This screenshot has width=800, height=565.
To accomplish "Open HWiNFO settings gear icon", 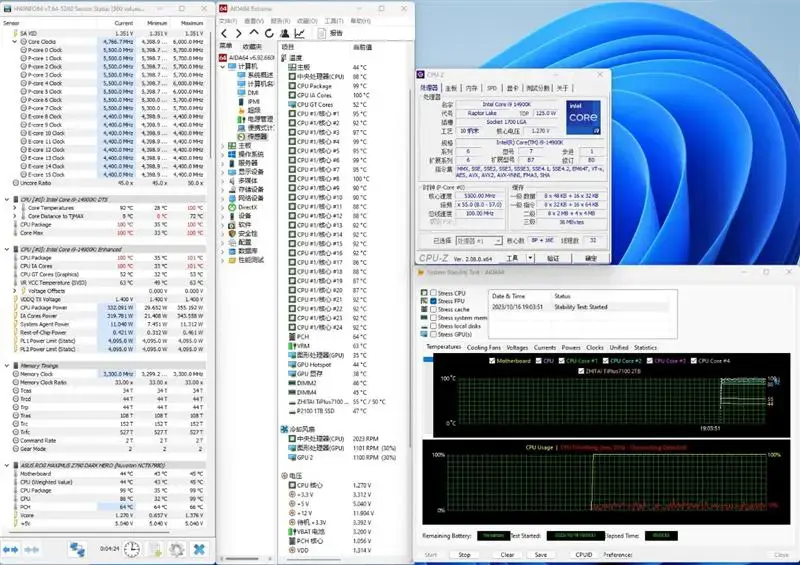I will pyautogui.click(x=176, y=549).
